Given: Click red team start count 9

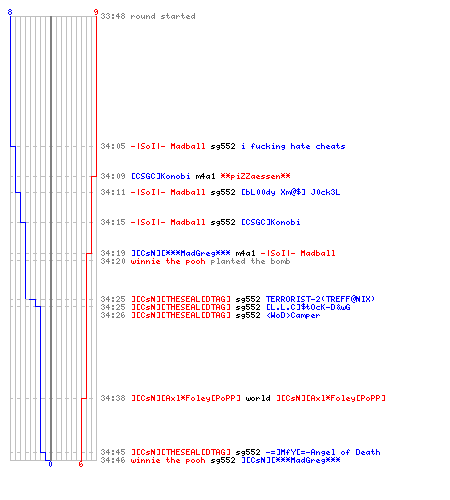Looking at the screenshot, I should point(96,12).
